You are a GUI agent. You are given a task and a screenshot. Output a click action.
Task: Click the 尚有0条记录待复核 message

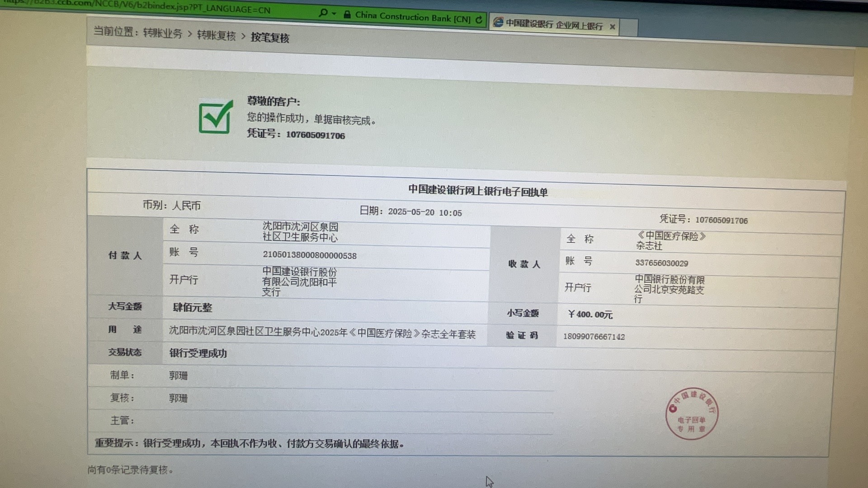pos(130,470)
